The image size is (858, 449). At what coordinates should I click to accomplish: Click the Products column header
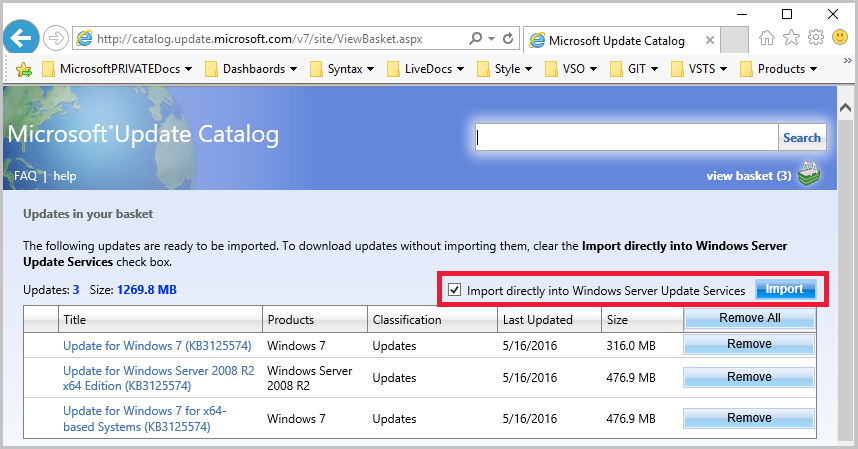[x=315, y=319]
